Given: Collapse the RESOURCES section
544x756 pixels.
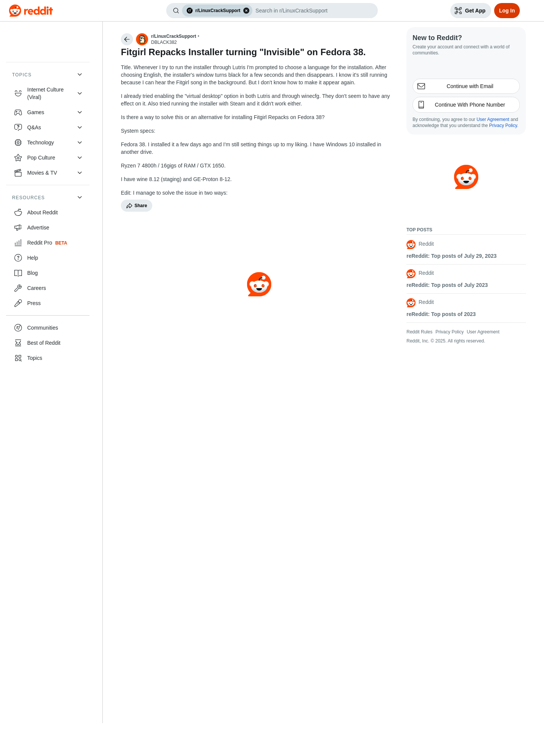Looking at the screenshot, I should 80,197.
